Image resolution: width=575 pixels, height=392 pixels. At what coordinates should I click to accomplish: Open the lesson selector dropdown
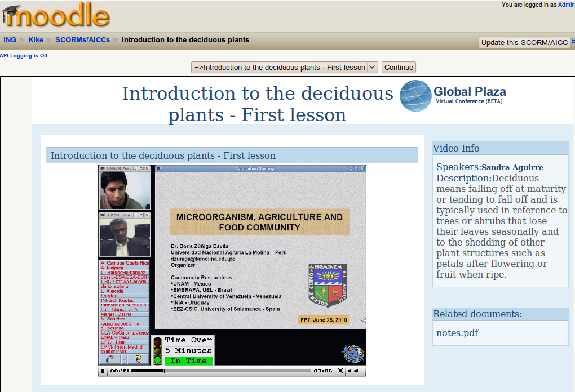tap(285, 68)
